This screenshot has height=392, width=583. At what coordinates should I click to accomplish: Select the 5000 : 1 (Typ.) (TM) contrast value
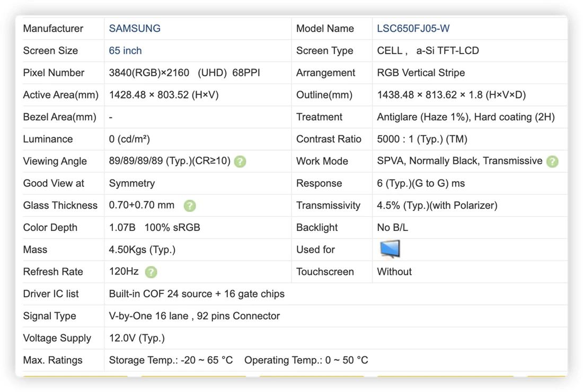click(x=422, y=139)
